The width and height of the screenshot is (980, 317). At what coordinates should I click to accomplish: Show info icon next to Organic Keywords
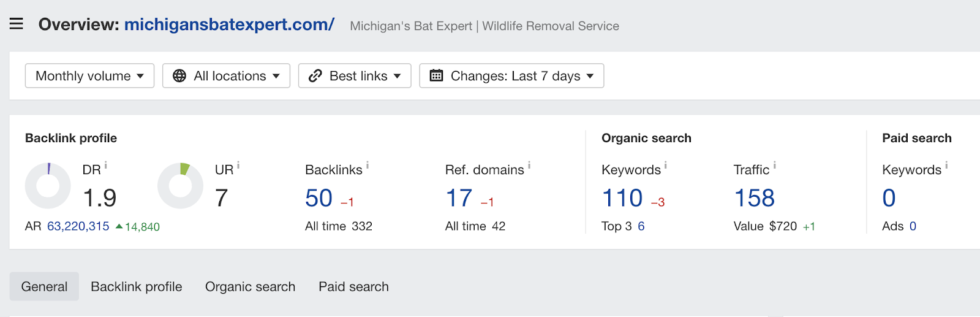pos(666,165)
